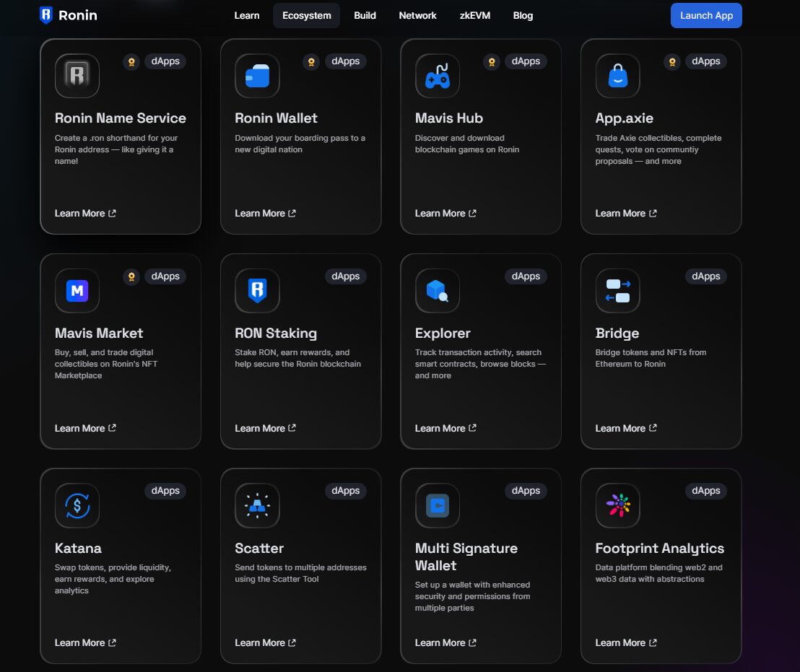Click the Katana card title
800x672 pixels.
pyautogui.click(x=78, y=548)
